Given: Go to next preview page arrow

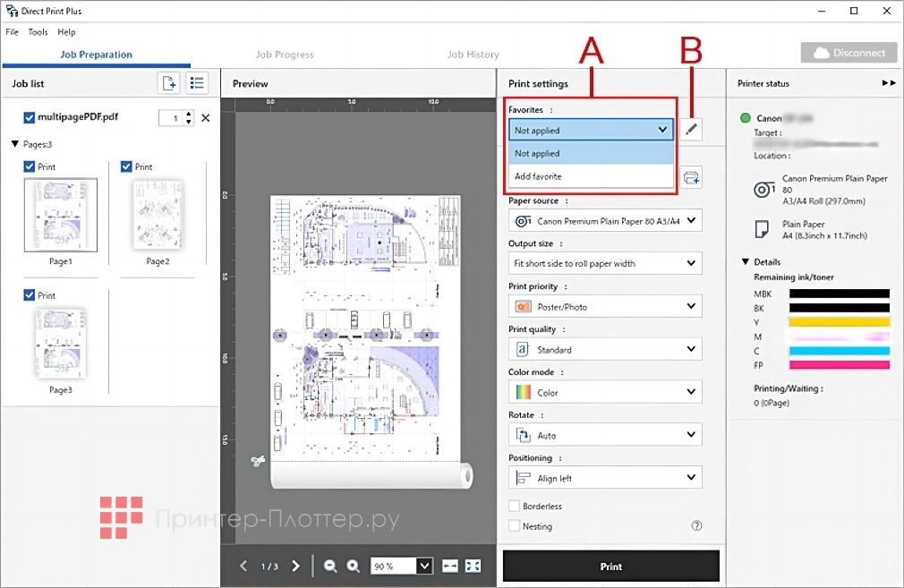Looking at the screenshot, I should tap(296, 566).
